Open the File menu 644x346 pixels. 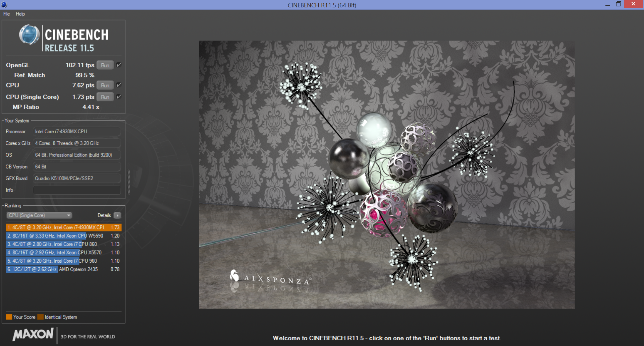coord(6,14)
